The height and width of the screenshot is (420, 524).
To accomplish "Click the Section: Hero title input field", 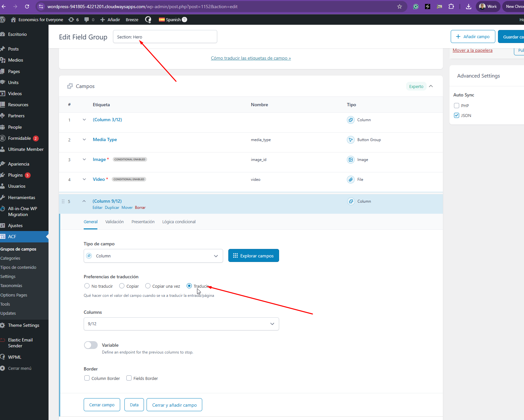I will [x=165, y=37].
